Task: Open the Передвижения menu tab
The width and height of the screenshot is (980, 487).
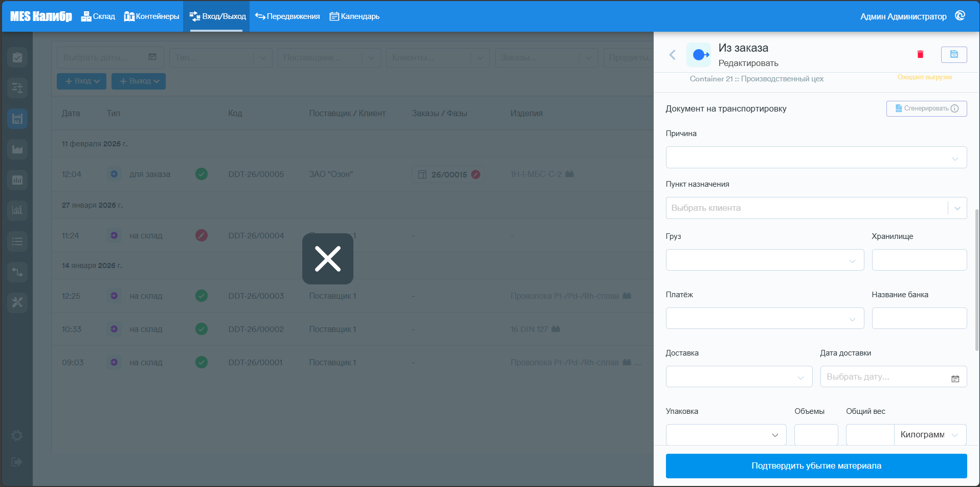Action: click(x=287, y=16)
